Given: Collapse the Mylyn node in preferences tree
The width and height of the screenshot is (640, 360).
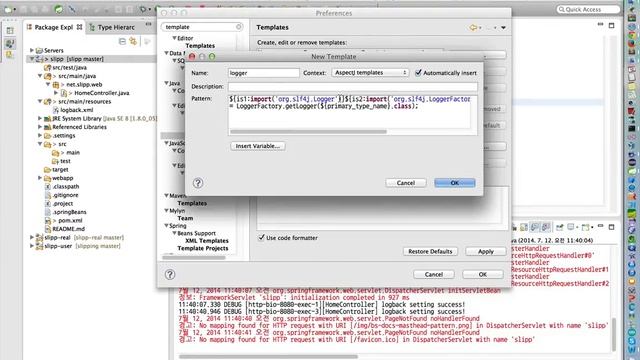Looking at the screenshot, I should (x=167, y=211).
